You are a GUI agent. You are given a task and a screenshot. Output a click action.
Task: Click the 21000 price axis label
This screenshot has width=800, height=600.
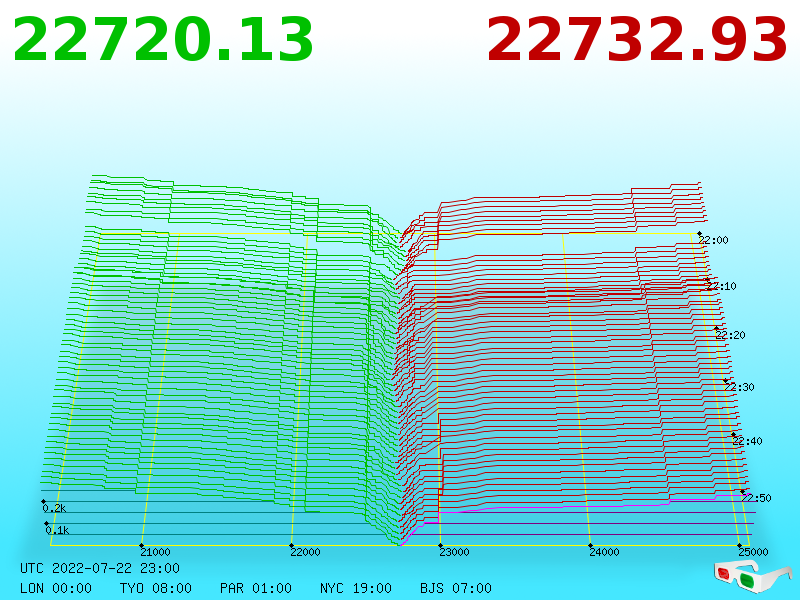pos(155,552)
